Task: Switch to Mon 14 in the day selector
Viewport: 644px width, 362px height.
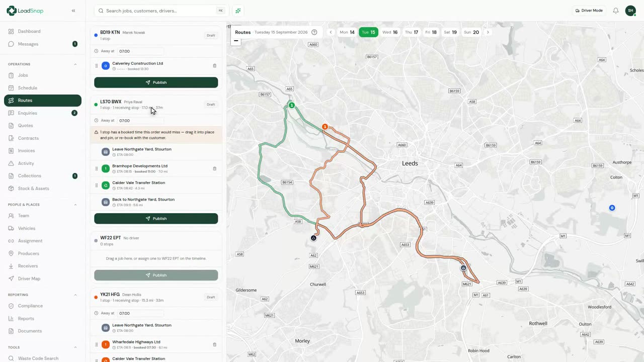Action: coord(347,32)
